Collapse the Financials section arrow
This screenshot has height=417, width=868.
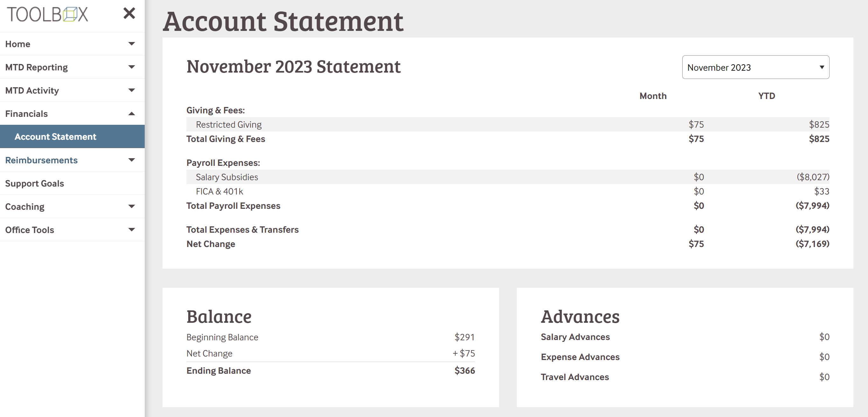click(x=132, y=114)
